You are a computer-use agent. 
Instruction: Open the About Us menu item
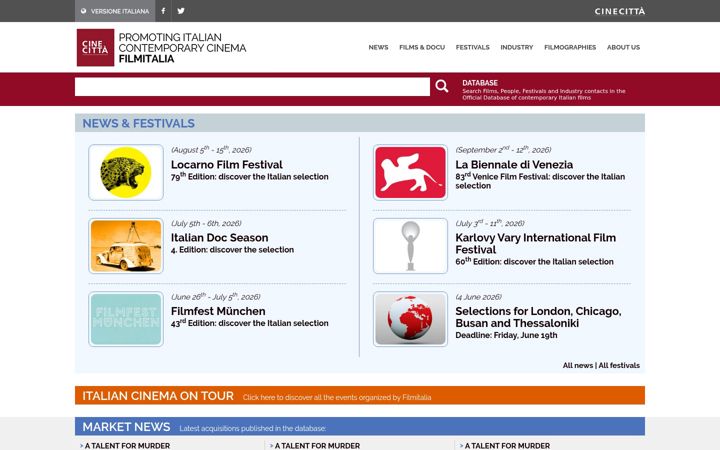[623, 47]
